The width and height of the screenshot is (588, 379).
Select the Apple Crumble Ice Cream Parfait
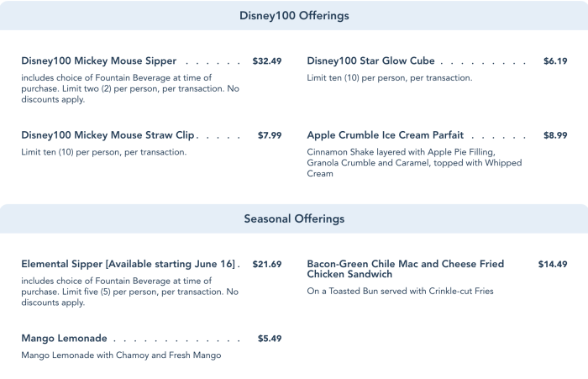coord(386,135)
